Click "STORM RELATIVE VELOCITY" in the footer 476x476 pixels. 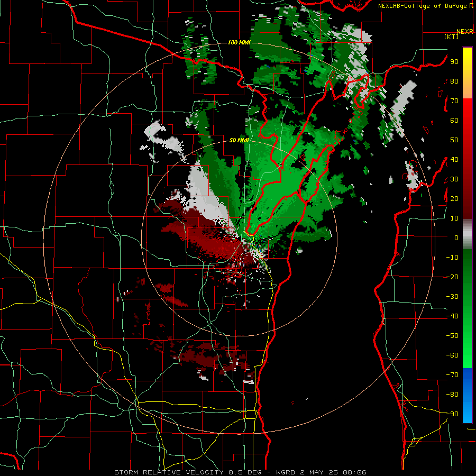click(169, 472)
